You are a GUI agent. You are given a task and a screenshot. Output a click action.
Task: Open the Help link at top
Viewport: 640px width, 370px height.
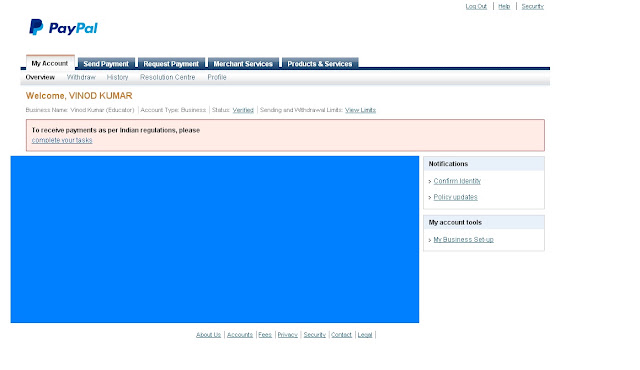click(x=504, y=6)
